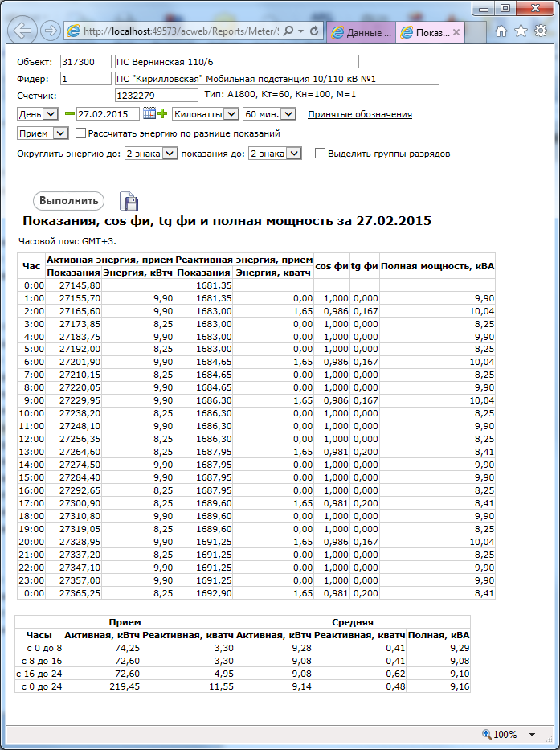Click the 'с 0 до 24' summary row
The height and width of the screenshot is (750, 560).
coord(243,686)
